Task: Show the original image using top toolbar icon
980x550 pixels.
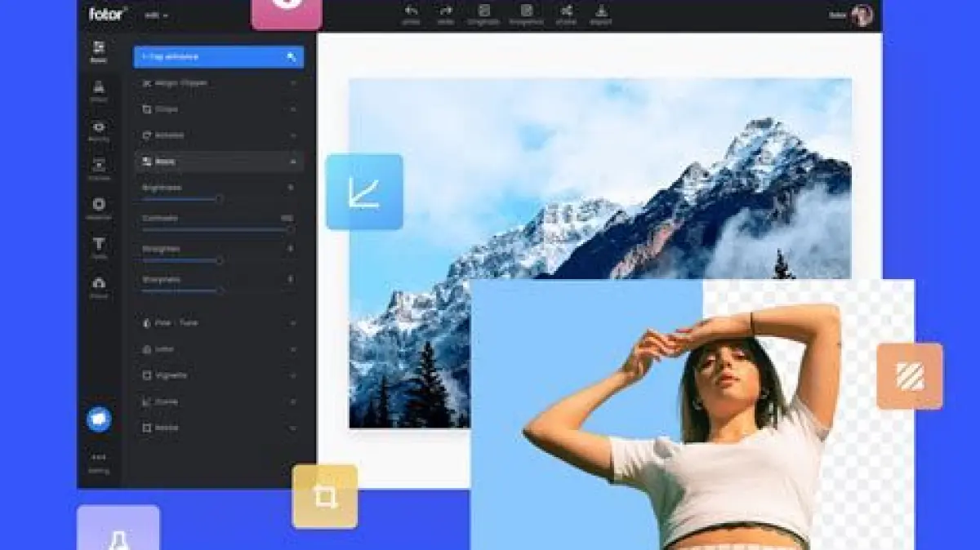Action: click(484, 11)
